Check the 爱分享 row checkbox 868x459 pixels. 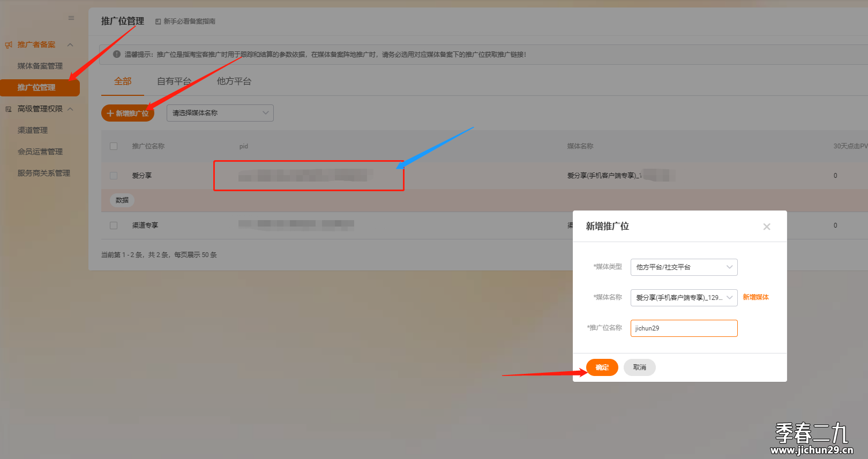114,176
